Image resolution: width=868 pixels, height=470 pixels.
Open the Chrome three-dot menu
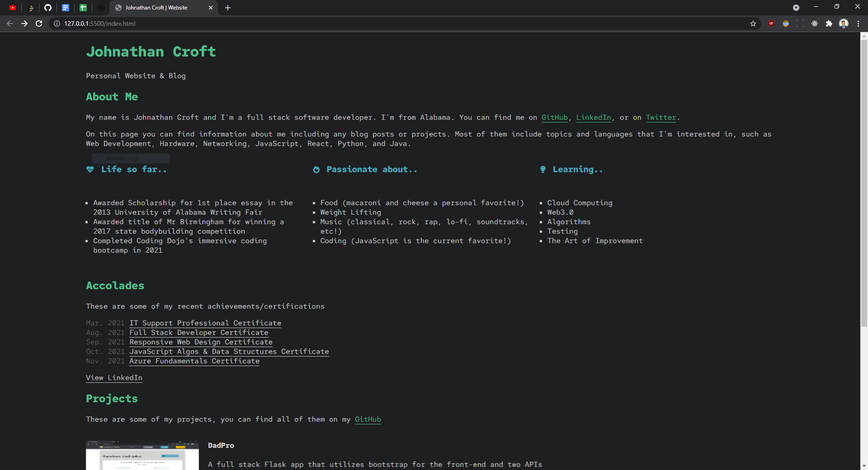858,23
